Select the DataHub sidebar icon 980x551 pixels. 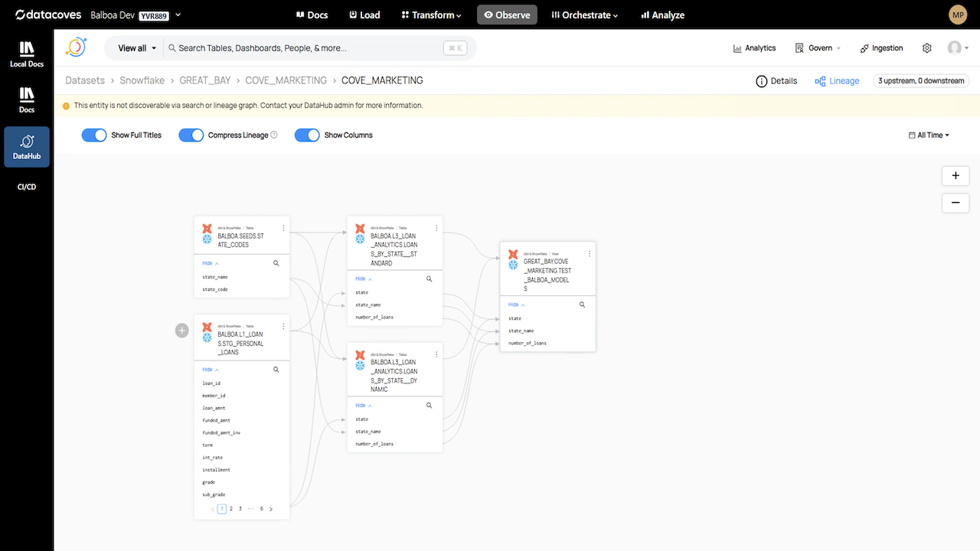tap(27, 147)
